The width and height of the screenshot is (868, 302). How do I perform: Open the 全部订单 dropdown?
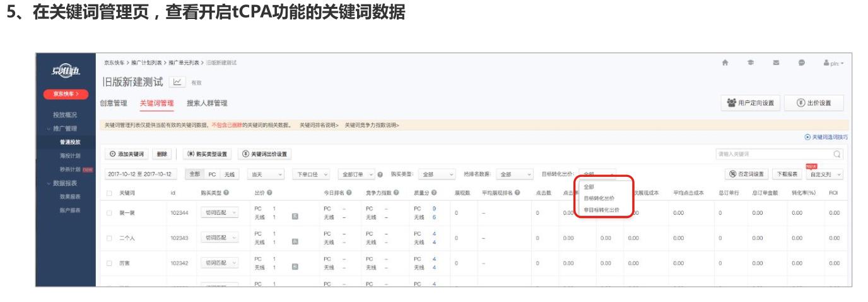[x=356, y=173]
